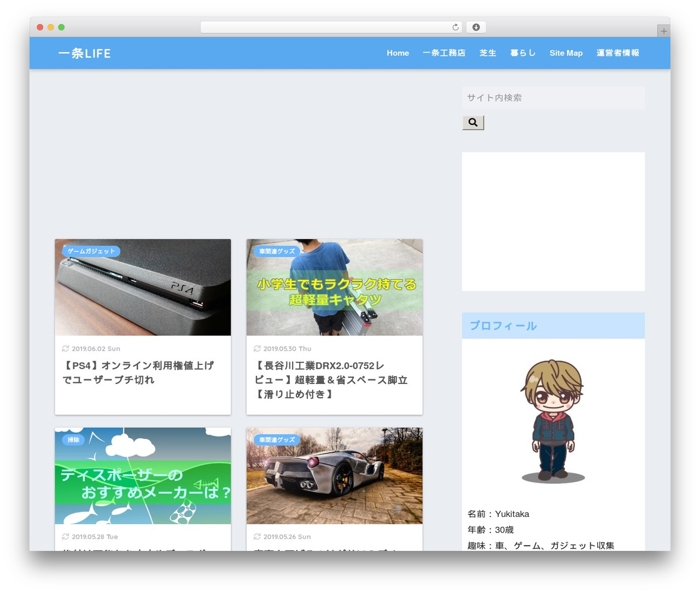Screen dimensions: 700x593
Task: Open the Home menu item
Action: (x=398, y=53)
